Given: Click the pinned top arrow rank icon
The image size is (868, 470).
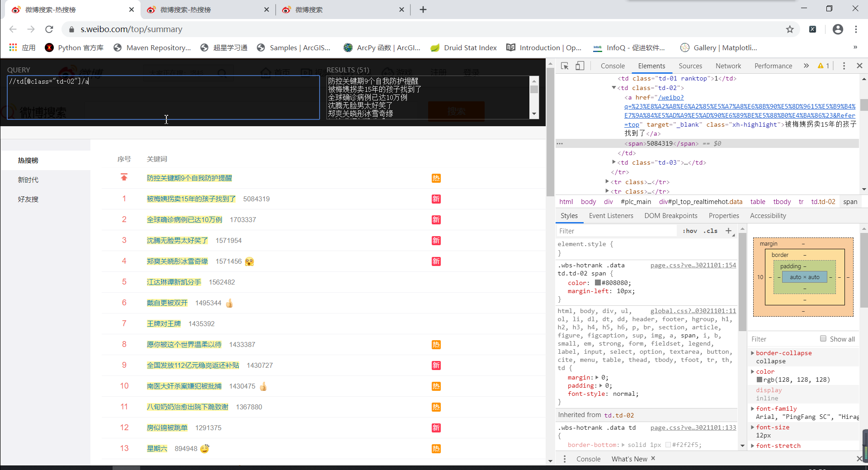Looking at the screenshot, I should (124, 177).
